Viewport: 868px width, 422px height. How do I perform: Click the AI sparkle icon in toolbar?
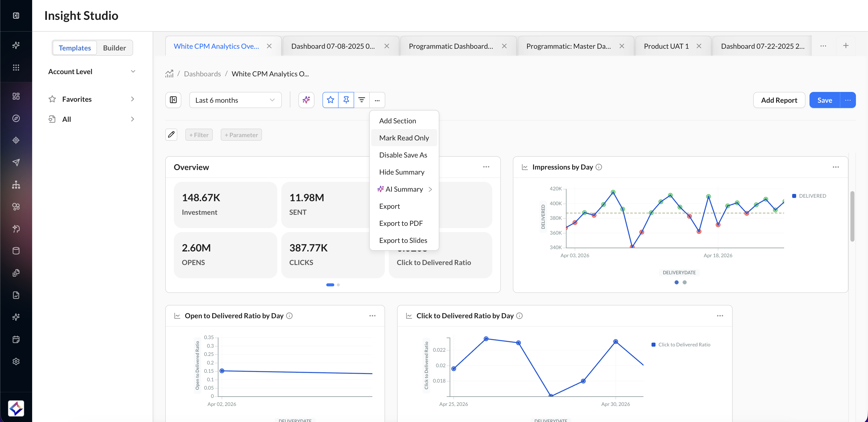[x=306, y=100]
